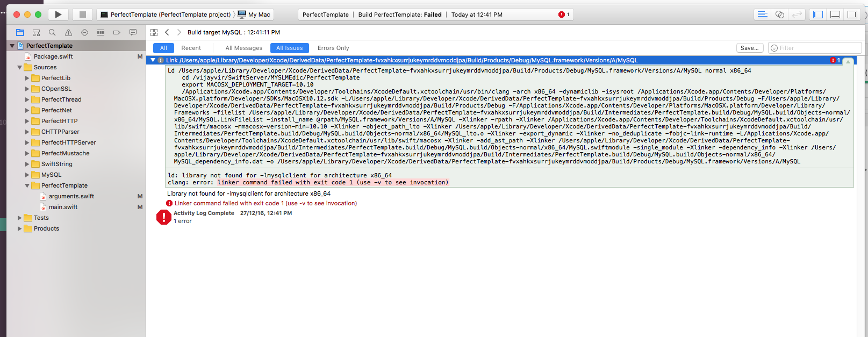Image resolution: width=868 pixels, height=337 pixels.
Task: Show the Assistant editor
Action: [x=780, y=15]
